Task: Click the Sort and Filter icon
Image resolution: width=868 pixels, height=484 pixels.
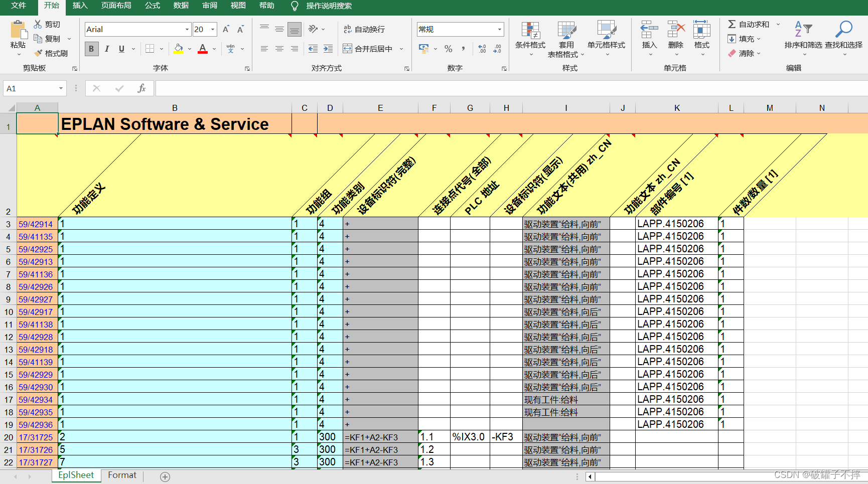Action: point(803,30)
